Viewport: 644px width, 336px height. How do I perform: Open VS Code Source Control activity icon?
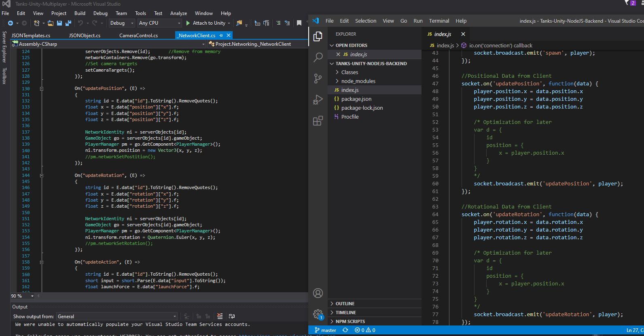[318, 79]
